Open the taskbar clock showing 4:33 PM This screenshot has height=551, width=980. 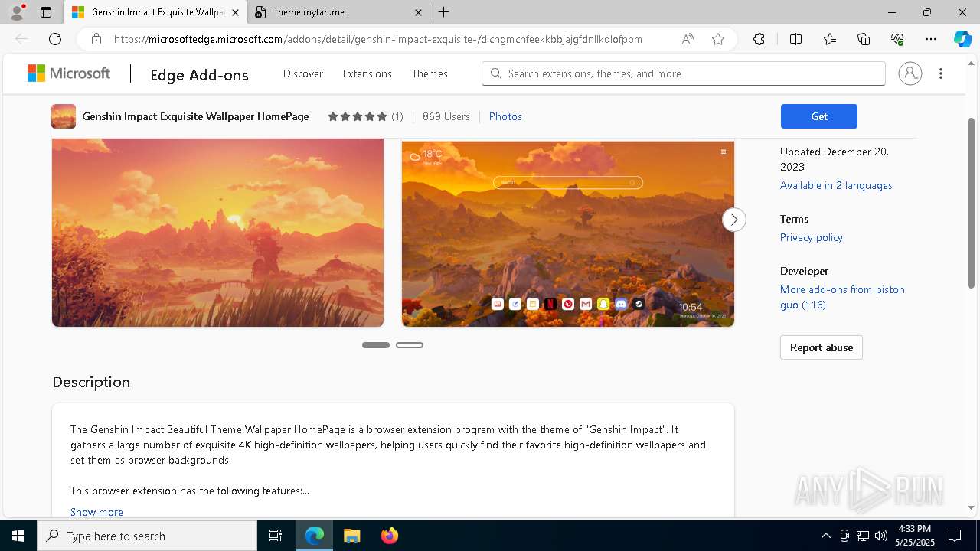(914, 536)
